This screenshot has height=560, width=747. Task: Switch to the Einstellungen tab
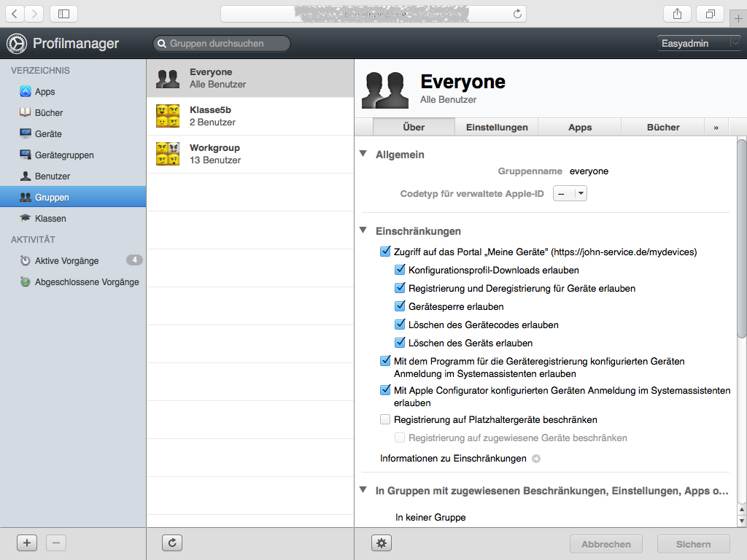497,128
